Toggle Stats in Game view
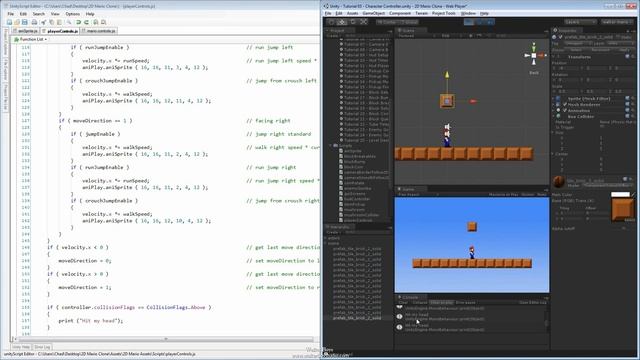 (x=542, y=195)
